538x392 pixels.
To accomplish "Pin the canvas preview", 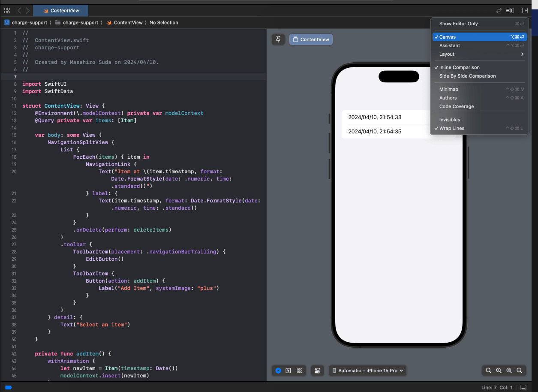I will (x=278, y=39).
